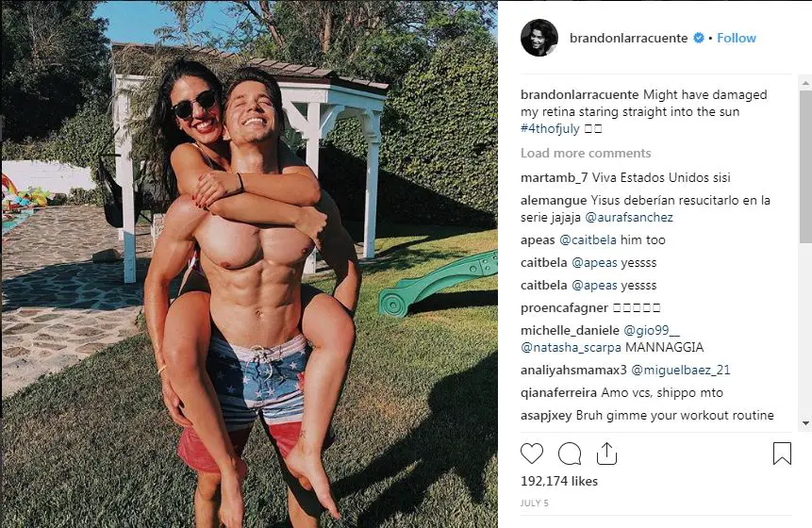View the 192,174 likes list
Viewport: 812px width, 528px height.
(x=559, y=482)
